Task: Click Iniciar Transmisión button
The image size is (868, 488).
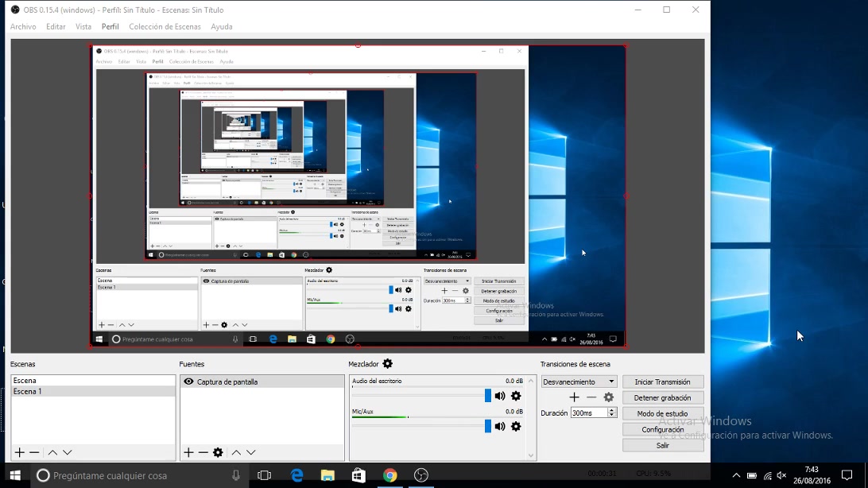Action: click(x=662, y=382)
